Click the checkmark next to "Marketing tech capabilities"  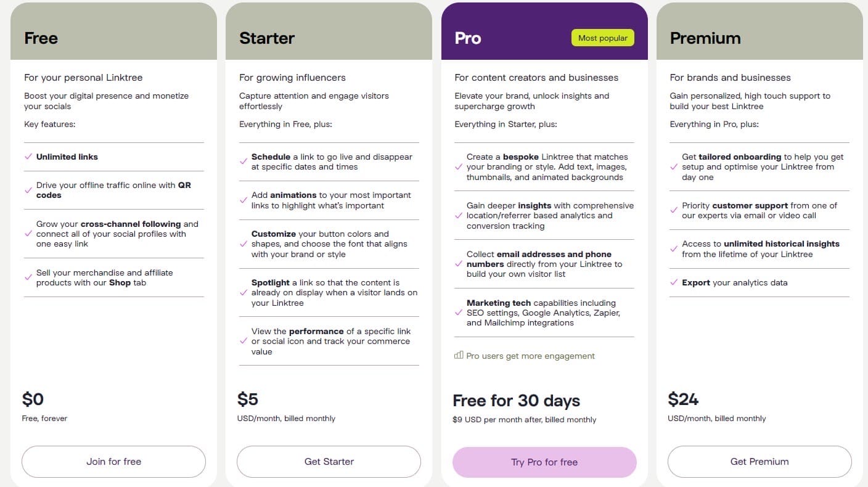(457, 313)
